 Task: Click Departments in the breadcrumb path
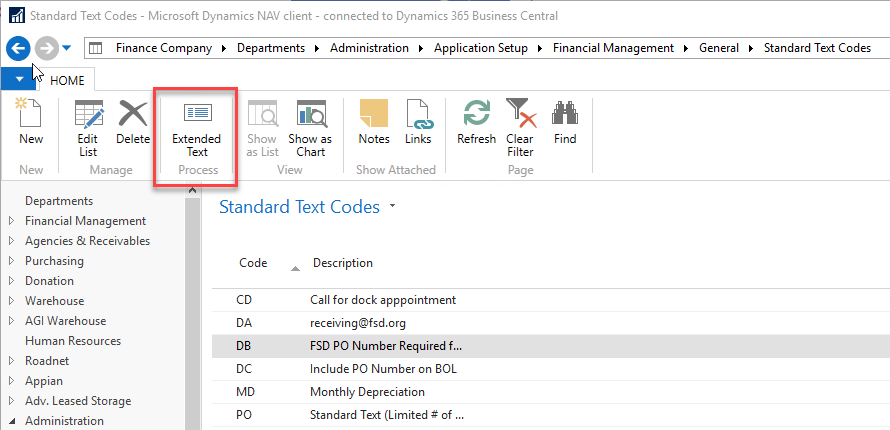pos(271,48)
